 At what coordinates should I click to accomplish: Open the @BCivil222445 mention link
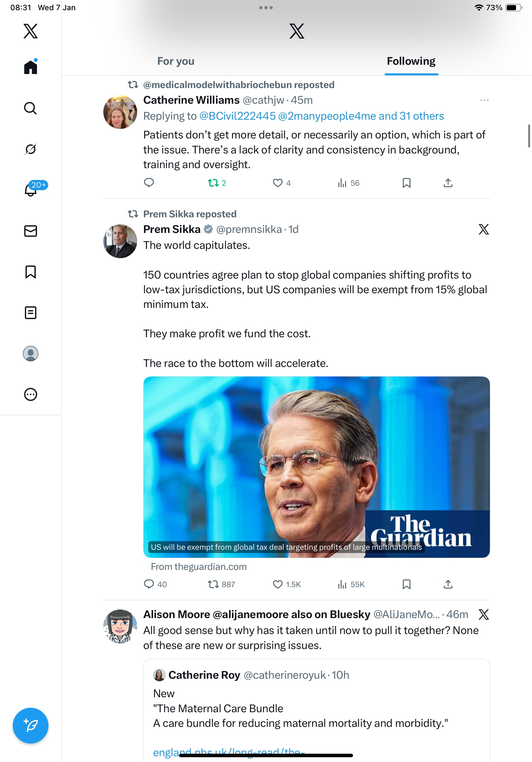click(237, 116)
